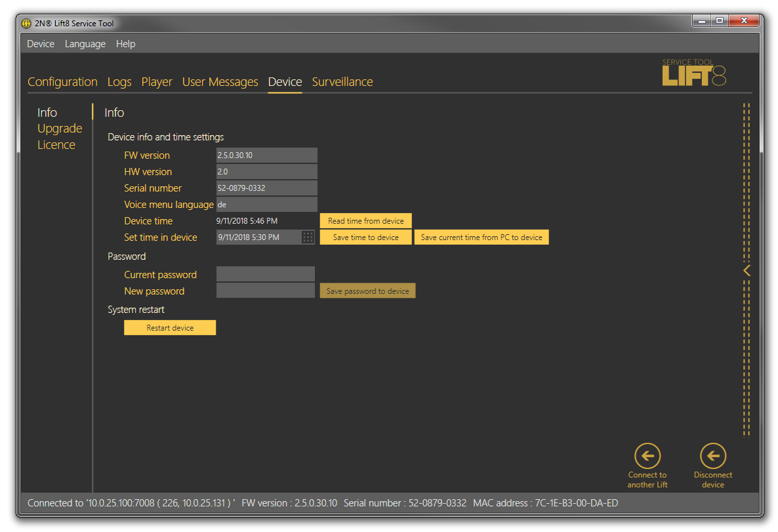778x532 pixels.
Task: Open the User Messages tab
Action: coord(220,82)
